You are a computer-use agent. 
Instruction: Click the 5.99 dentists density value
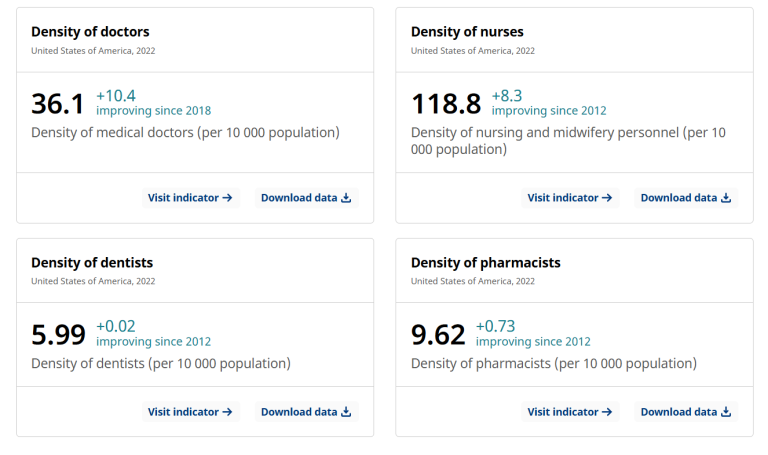pyautogui.click(x=58, y=335)
